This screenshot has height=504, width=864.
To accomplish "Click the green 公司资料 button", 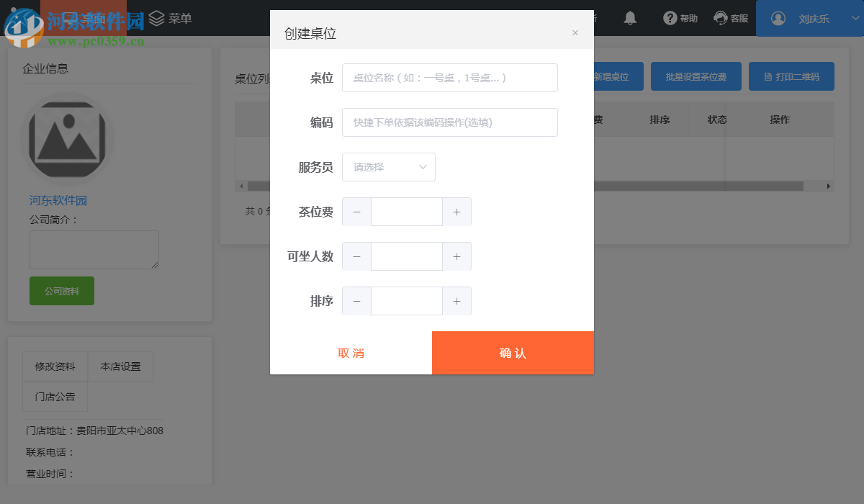I will coord(61,290).
